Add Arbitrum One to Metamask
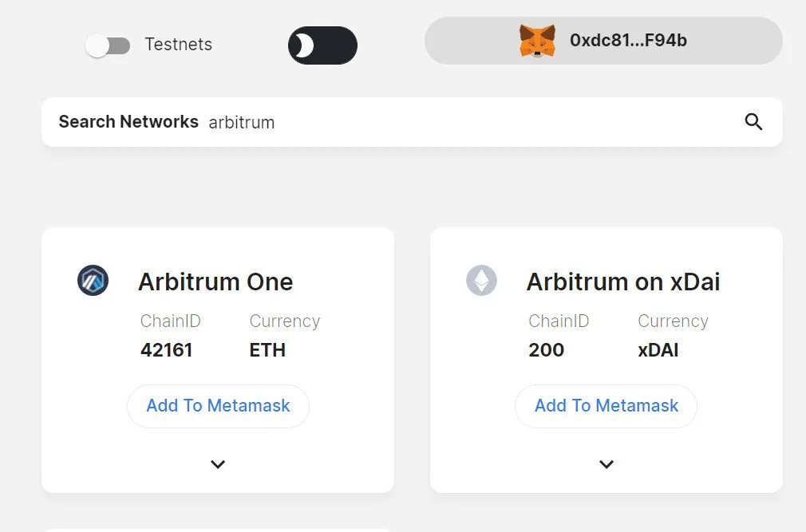This screenshot has height=532, width=806. tap(218, 406)
